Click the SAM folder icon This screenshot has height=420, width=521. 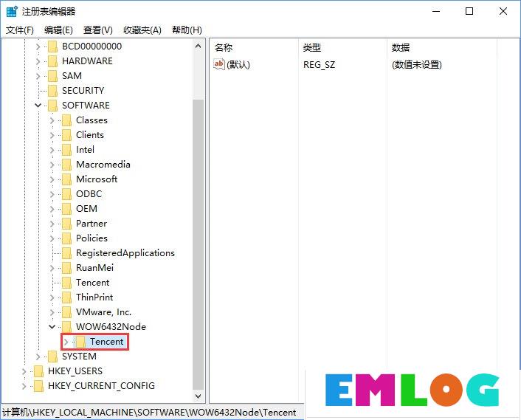pyautogui.click(x=52, y=76)
